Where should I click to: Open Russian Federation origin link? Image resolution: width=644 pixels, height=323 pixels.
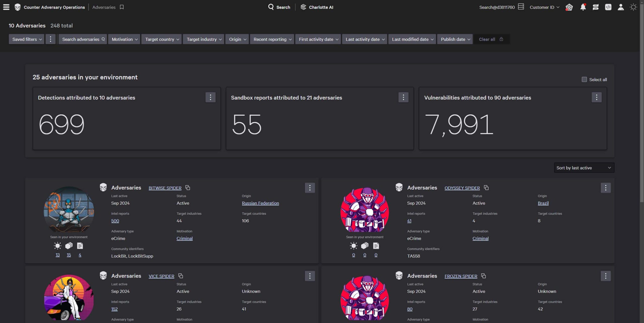[x=260, y=203]
